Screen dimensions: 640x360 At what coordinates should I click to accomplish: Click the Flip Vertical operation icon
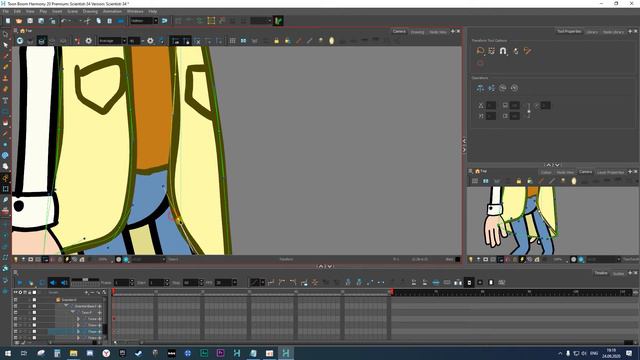(x=491, y=88)
